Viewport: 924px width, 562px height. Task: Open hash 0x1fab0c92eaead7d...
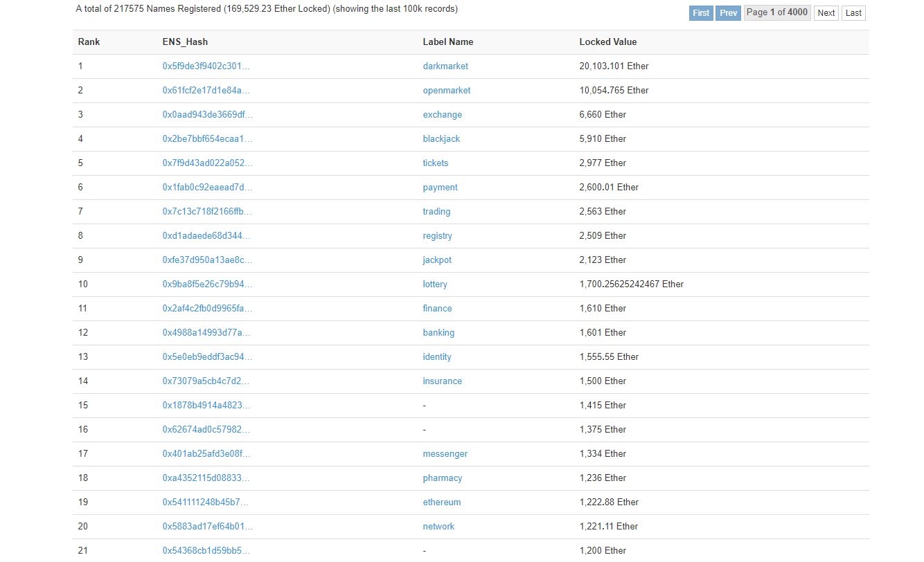point(207,188)
